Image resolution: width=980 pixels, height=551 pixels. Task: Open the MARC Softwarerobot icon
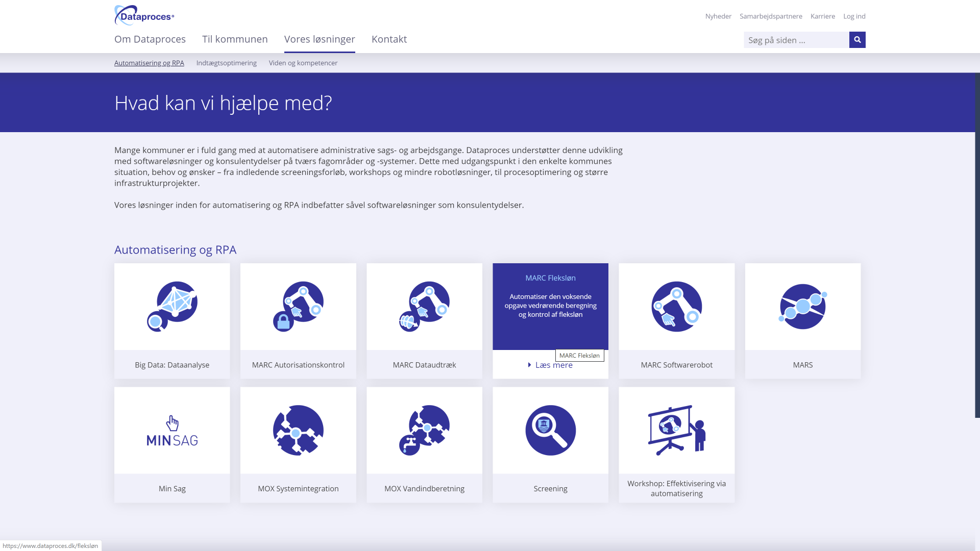[x=677, y=307]
